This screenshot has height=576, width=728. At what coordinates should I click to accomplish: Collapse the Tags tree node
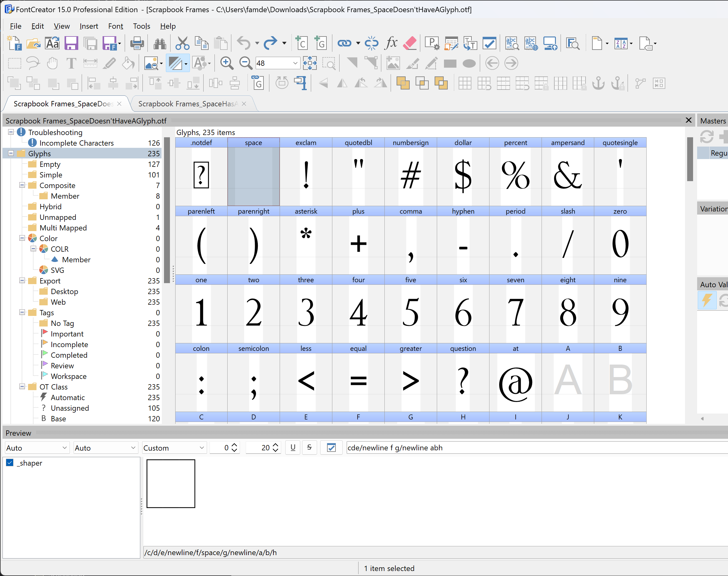pyautogui.click(x=22, y=312)
